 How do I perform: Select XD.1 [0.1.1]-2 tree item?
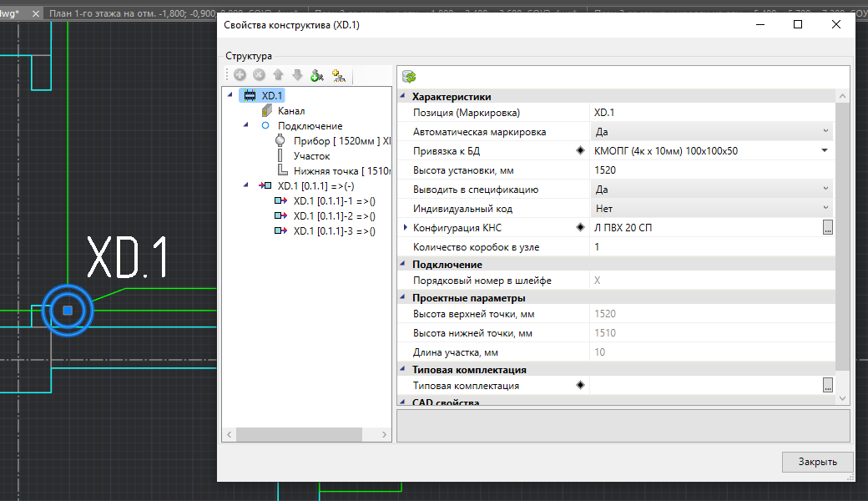[x=334, y=216]
